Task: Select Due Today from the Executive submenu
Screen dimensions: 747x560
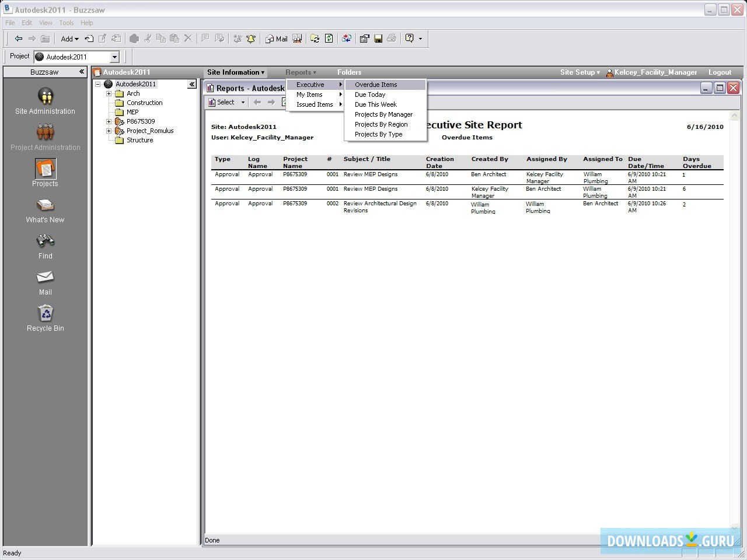Action: [x=370, y=94]
